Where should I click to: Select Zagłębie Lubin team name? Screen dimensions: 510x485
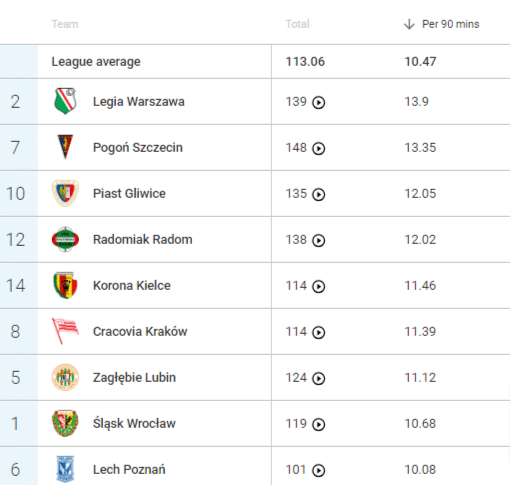coord(134,378)
